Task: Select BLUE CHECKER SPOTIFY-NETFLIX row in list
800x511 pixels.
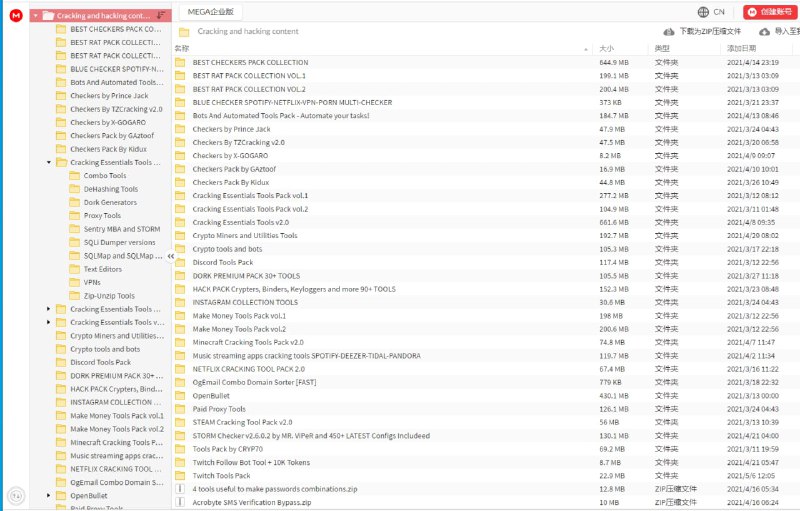Action: 486,103
